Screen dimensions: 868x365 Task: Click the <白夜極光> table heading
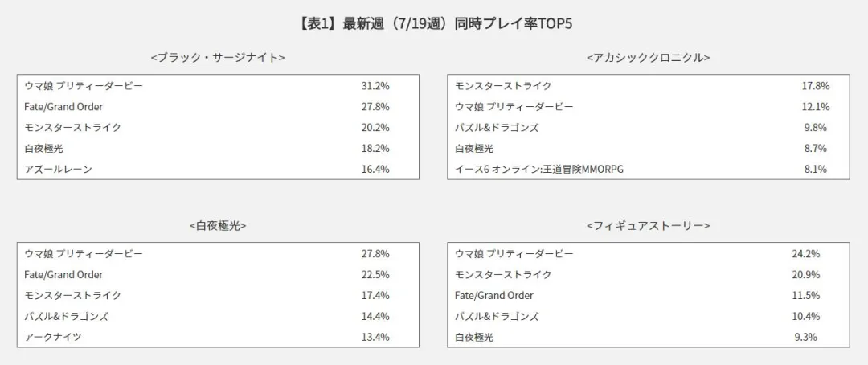coord(218,225)
